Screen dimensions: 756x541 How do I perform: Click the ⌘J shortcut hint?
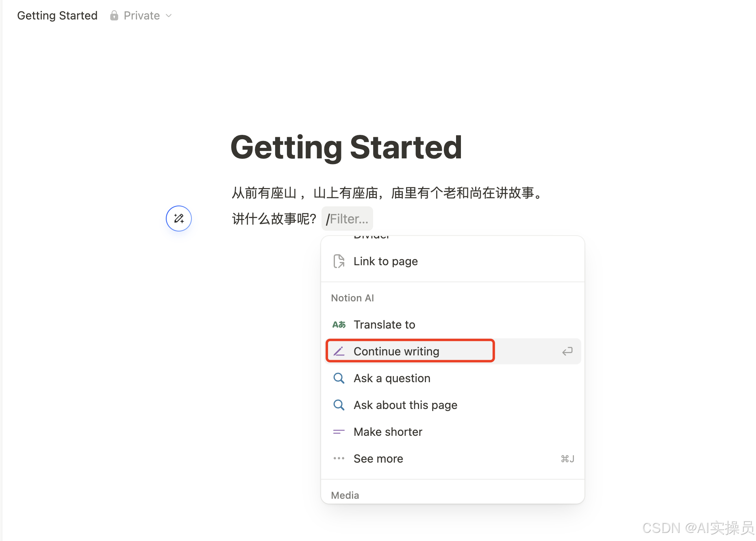567,459
